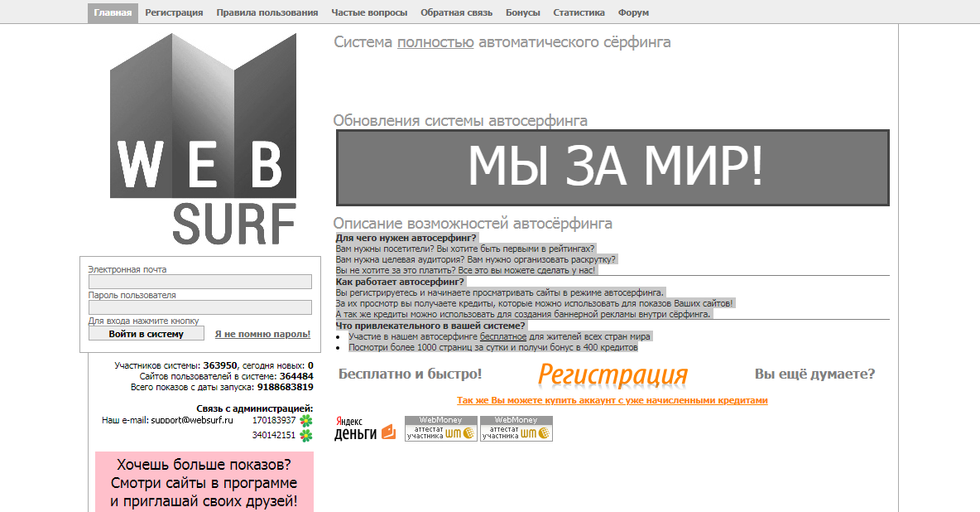Open the Частые вопросы page
The height and width of the screenshot is (512, 980).
click(x=369, y=13)
